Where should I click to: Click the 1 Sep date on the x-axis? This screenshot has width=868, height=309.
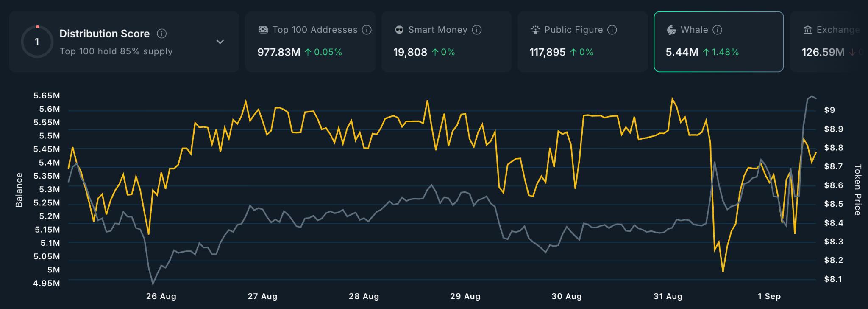[x=769, y=296]
